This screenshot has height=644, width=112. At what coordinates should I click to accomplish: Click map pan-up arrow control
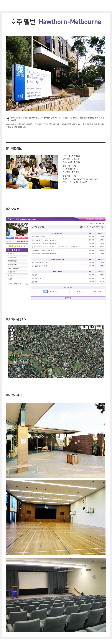(12, 327)
